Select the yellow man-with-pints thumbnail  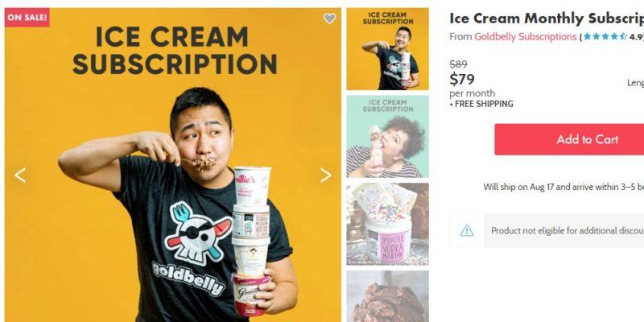387,49
